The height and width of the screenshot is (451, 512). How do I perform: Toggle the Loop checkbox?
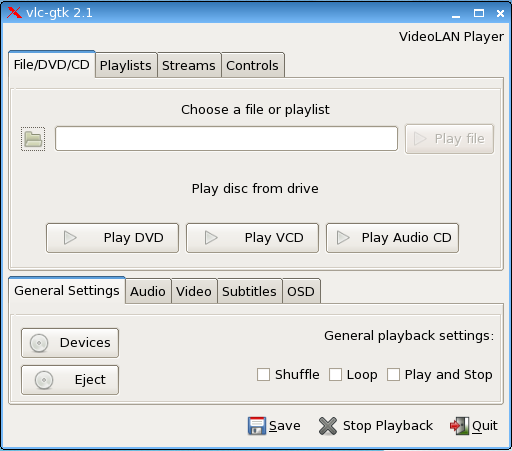pos(335,374)
